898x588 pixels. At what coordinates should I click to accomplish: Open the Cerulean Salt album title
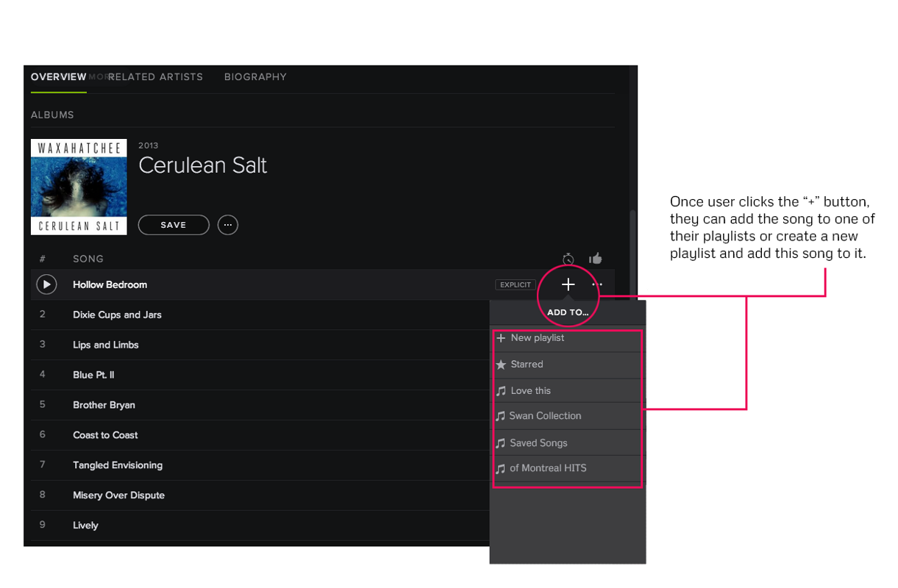coord(203,165)
